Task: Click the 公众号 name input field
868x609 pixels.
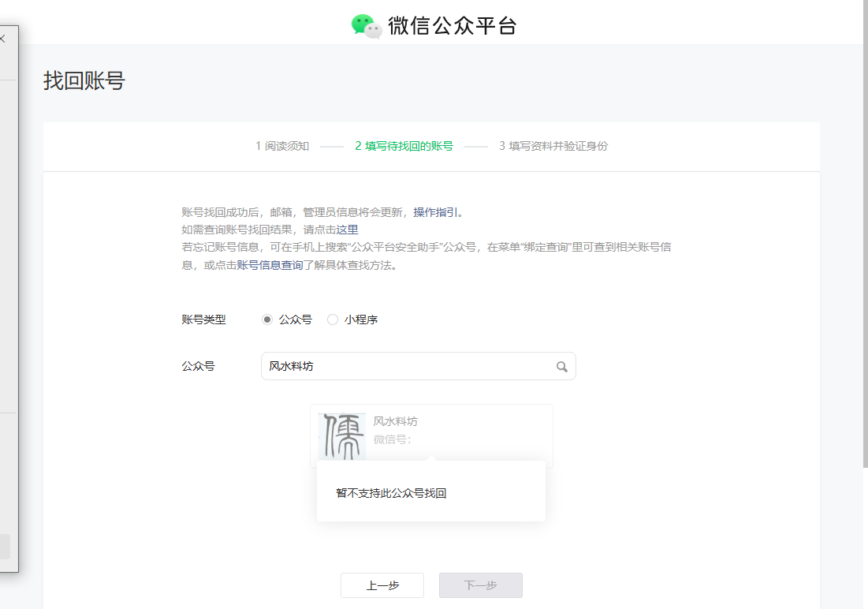Action: pos(418,366)
